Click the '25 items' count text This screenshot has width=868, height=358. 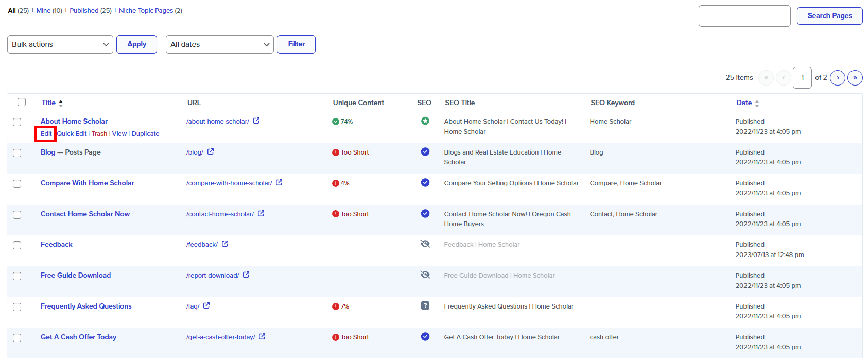click(739, 78)
